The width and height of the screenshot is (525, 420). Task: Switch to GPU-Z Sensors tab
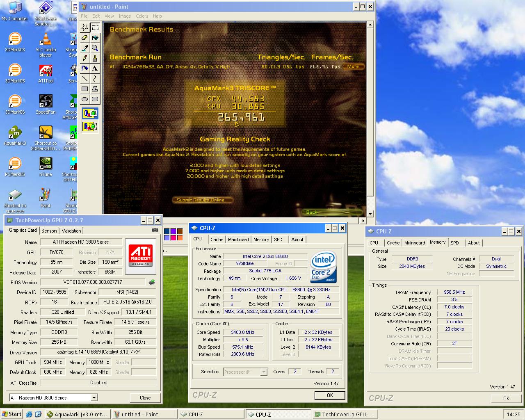(x=49, y=231)
